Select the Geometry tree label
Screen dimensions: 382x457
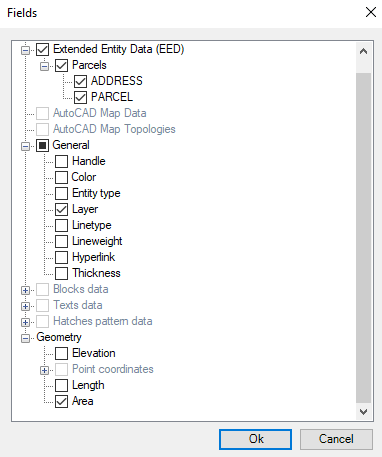[59, 337]
